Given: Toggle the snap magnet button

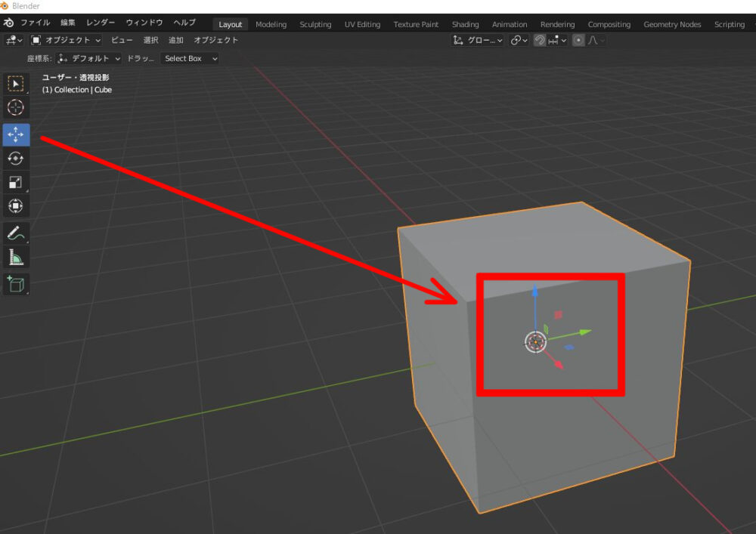Looking at the screenshot, I should [540, 41].
